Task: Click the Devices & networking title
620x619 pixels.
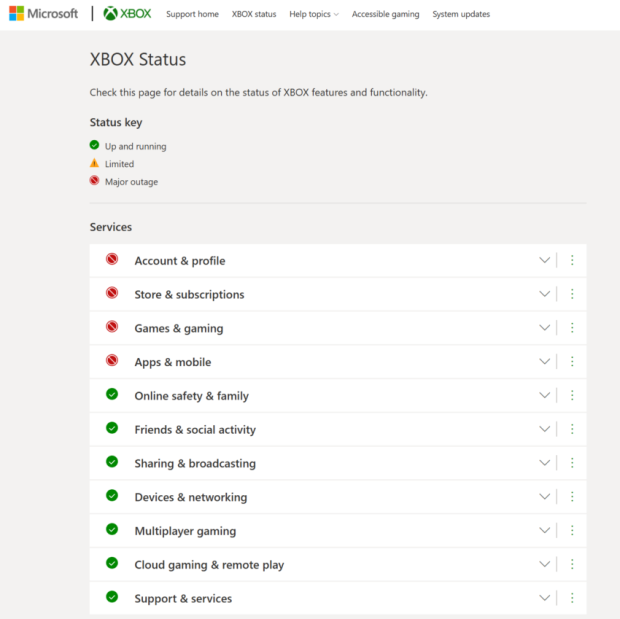Action: tap(191, 497)
